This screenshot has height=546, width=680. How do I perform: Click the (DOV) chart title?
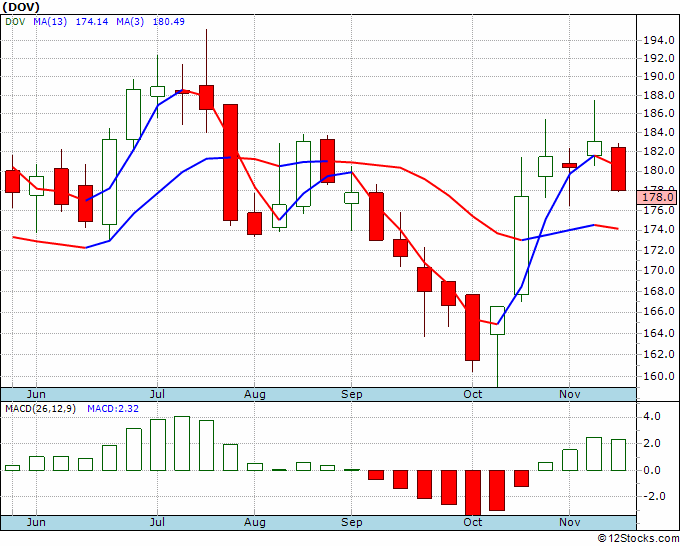point(21,7)
